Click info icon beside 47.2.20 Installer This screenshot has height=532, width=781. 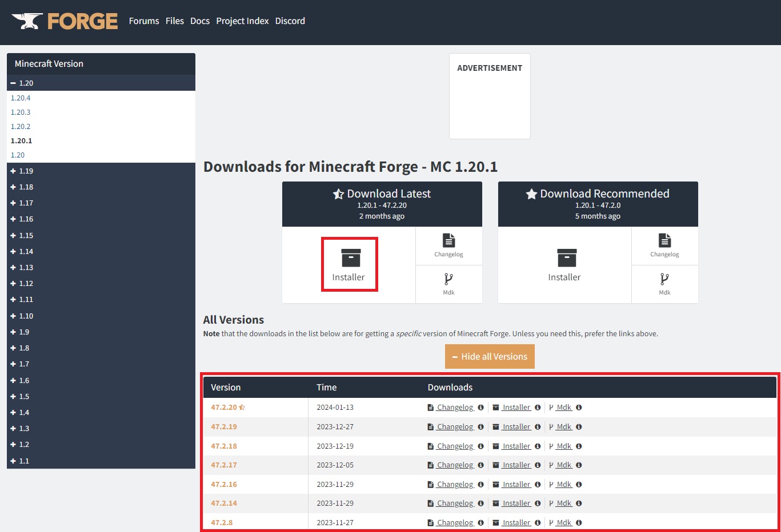pos(538,408)
